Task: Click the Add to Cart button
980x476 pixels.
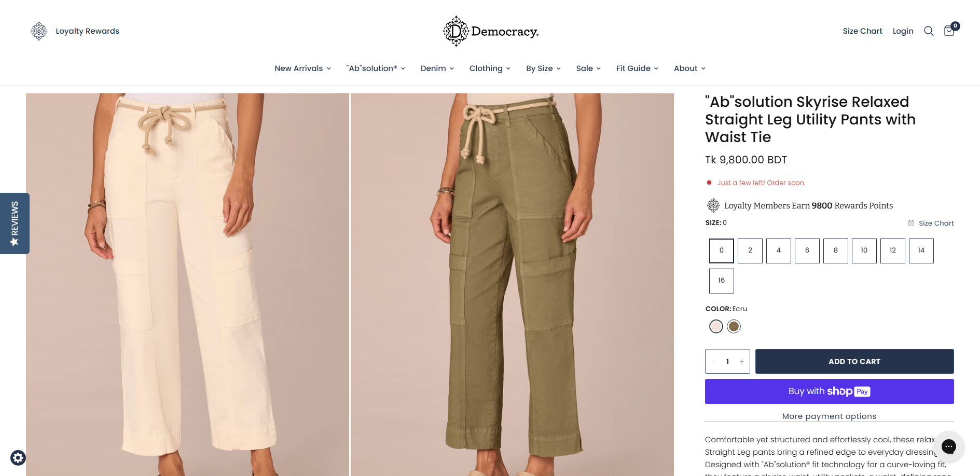Action: (854, 361)
